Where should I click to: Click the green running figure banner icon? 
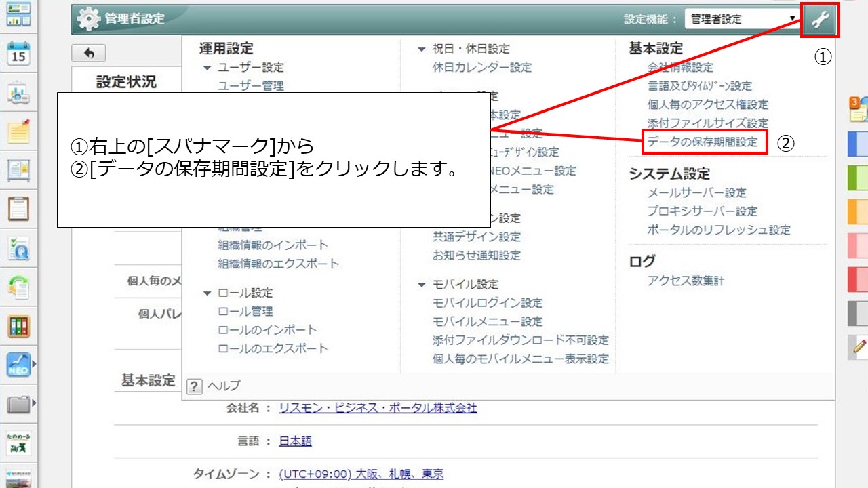coord(18,443)
